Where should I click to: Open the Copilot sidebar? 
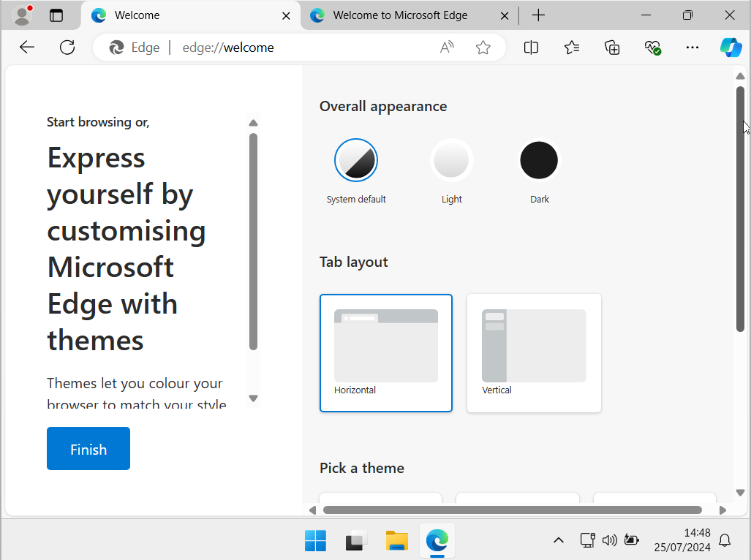(x=731, y=48)
